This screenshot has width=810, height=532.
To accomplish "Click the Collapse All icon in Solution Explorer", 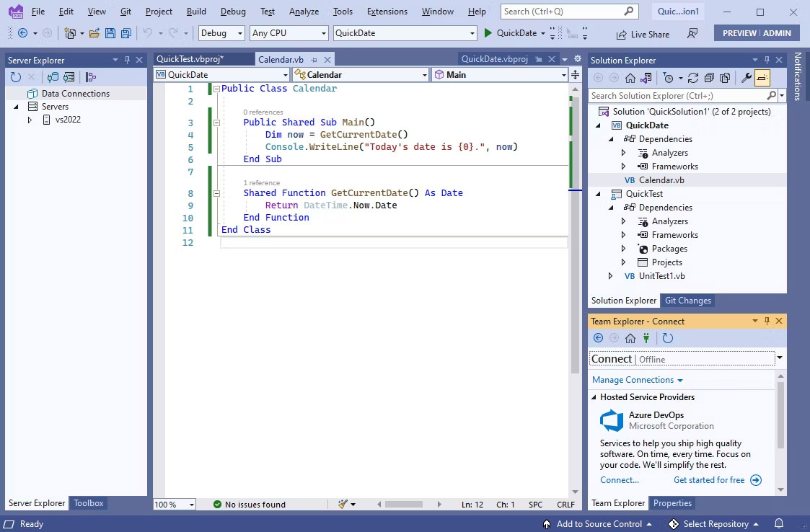I will tap(710, 77).
